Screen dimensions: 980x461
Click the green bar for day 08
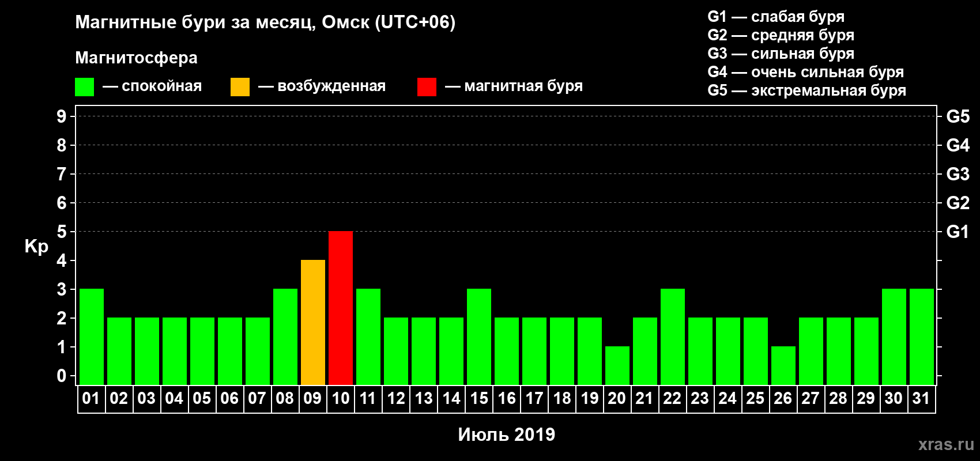(285, 337)
